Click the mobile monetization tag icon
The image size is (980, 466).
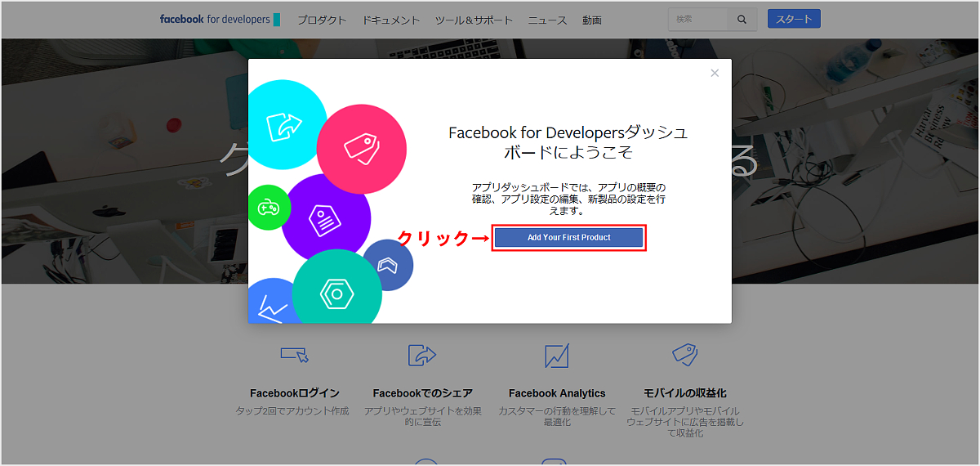[x=684, y=355]
